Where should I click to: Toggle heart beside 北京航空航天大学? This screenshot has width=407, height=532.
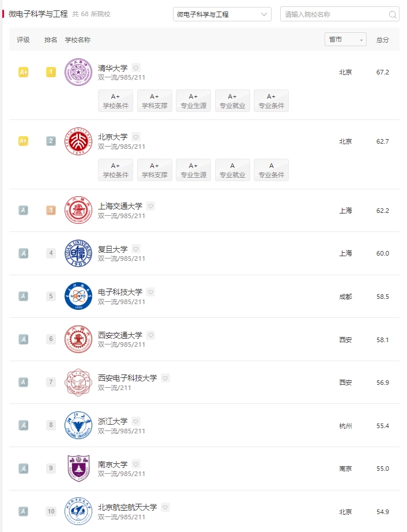coord(165,507)
